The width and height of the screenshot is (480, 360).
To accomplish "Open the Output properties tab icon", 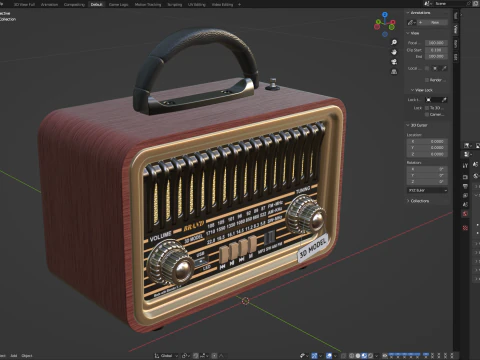I will point(465,186).
